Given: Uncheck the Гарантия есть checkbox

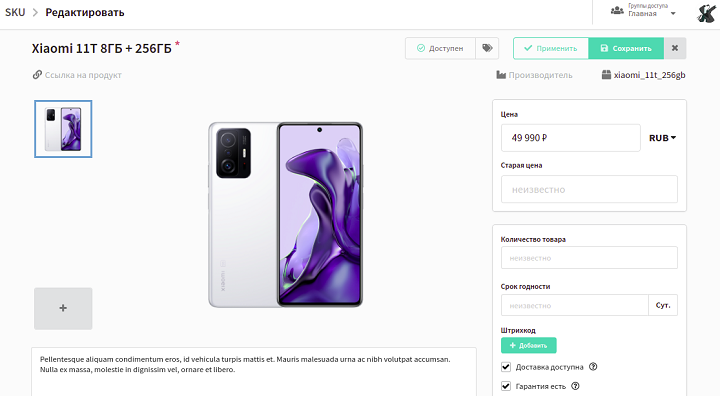Looking at the screenshot, I should (506, 386).
